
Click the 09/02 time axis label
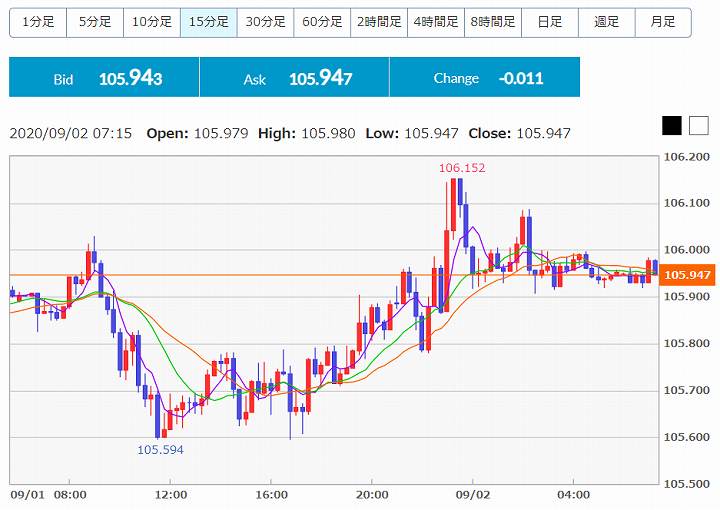(473, 495)
